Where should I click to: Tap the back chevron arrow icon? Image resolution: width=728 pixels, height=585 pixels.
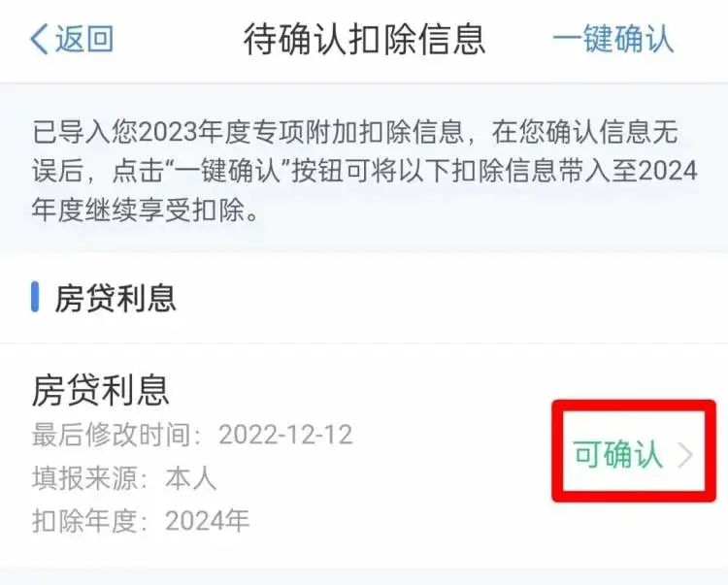[x=39, y=39]
